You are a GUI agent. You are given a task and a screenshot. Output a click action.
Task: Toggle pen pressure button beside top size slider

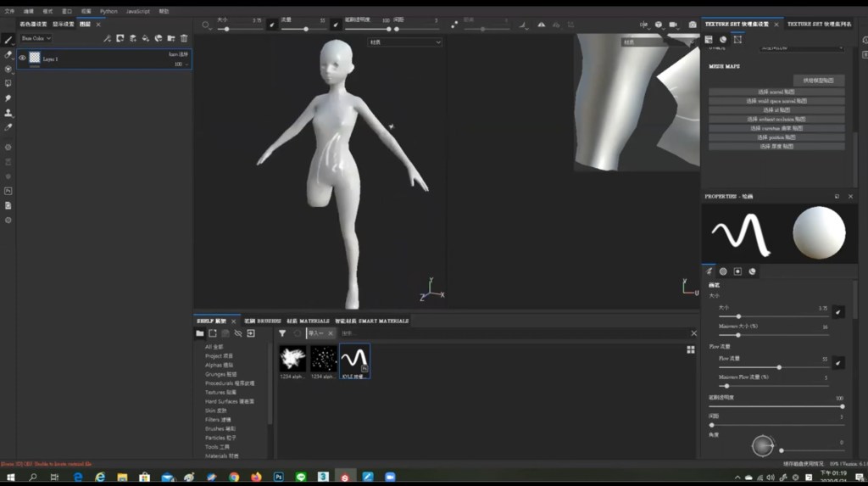click(x=272, y=25)
